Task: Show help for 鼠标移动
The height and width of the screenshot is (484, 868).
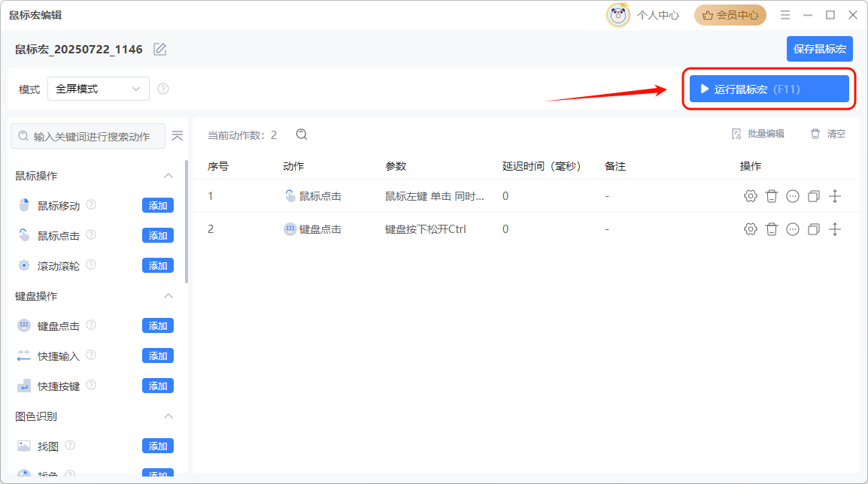Action: (91, 204)
